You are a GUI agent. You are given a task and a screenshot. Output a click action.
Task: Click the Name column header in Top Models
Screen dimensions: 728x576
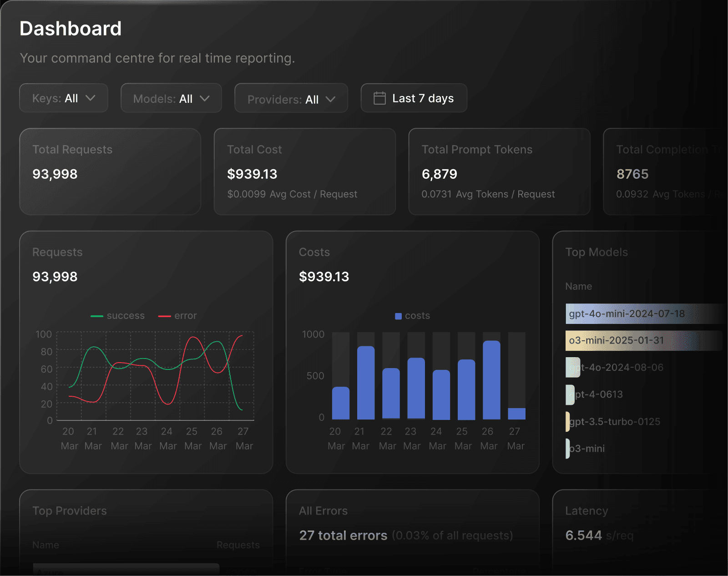(x=578, y=286)
